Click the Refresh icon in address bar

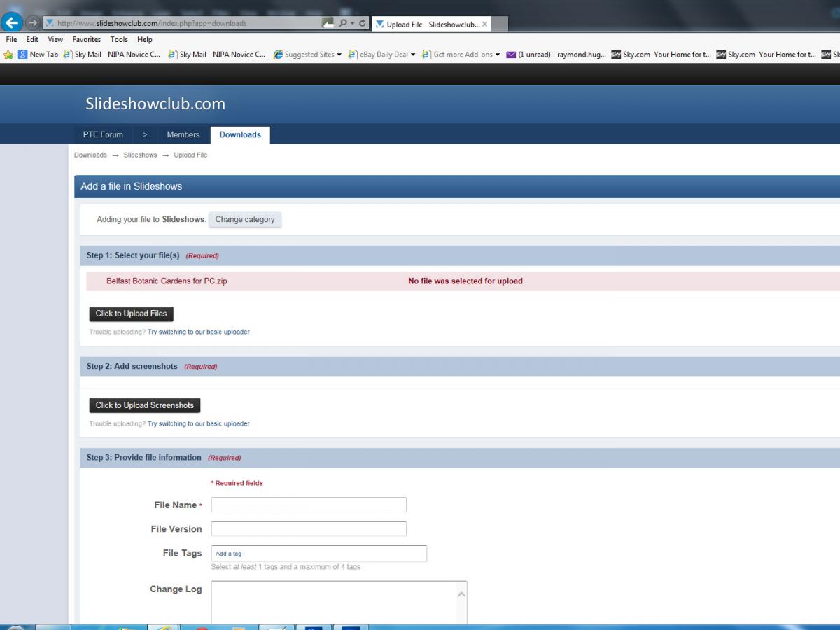click(x=363, y=23)
